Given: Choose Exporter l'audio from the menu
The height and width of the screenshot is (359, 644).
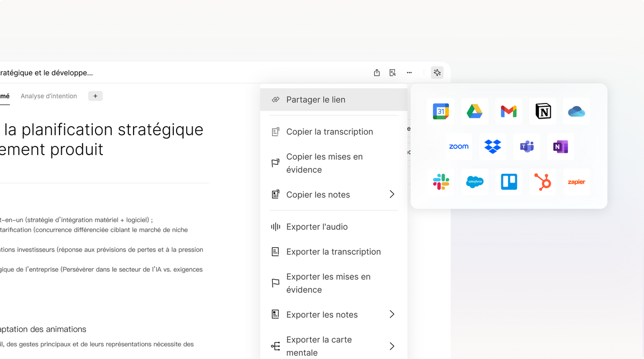Looking at the screenshot, I should [317, 227].
